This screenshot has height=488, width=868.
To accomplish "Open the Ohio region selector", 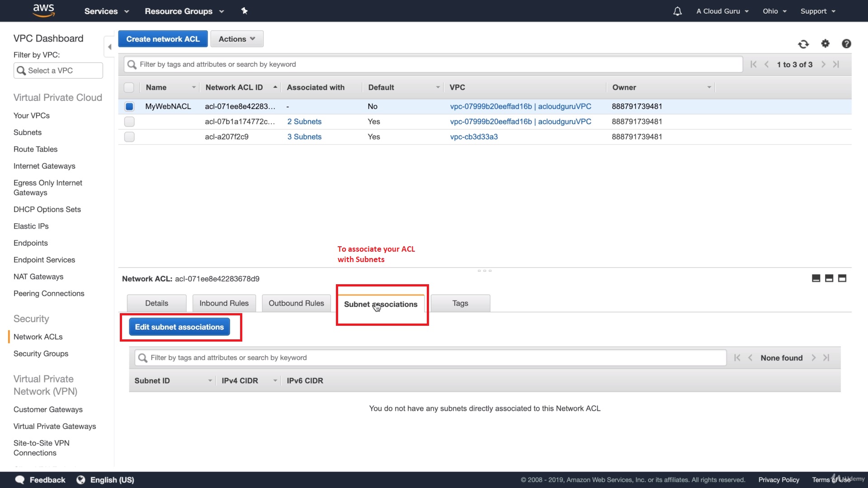I will tap(774, 11).
